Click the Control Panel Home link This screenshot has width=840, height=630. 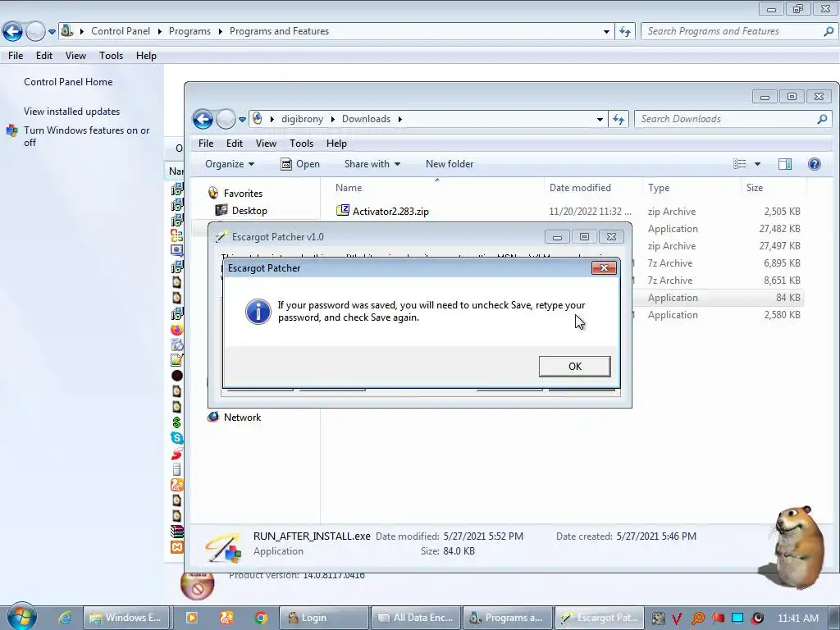tap(68, 82)
